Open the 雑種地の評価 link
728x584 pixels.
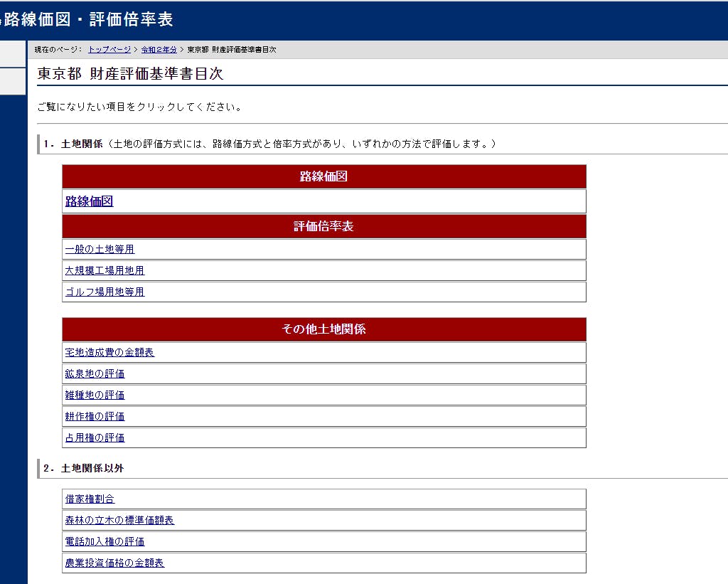click(x=95, y=395)
